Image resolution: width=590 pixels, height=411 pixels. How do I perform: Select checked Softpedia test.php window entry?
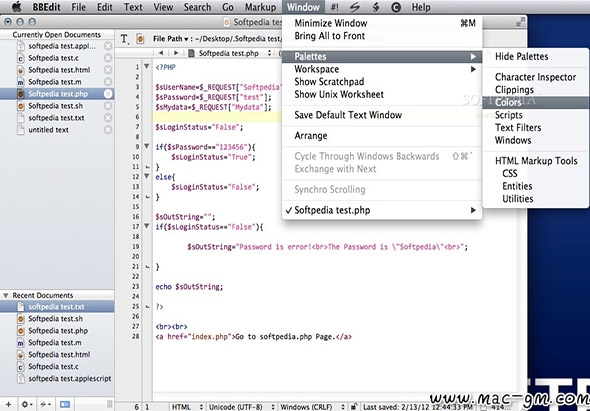(x=382, y=210)
